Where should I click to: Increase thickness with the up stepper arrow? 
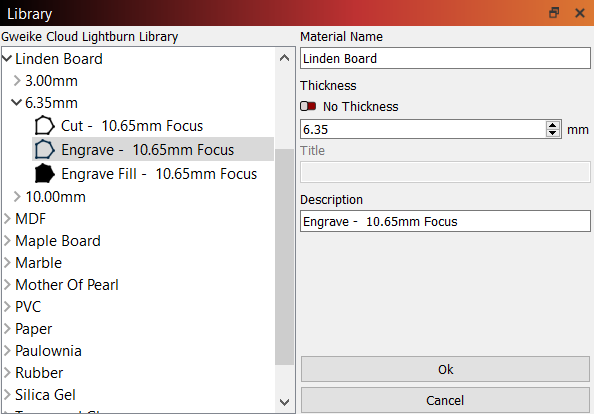[553, 125]
